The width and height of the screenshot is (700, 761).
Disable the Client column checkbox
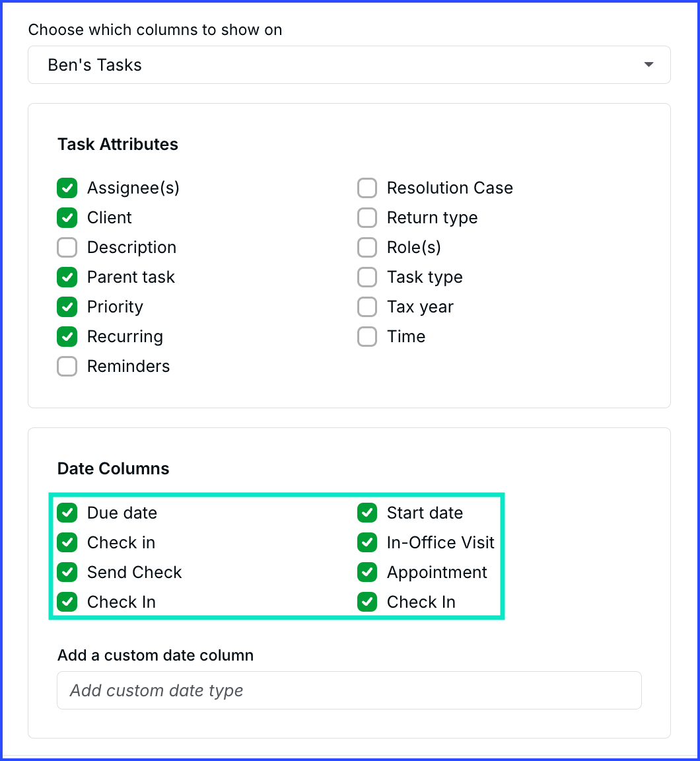pyautogui.click(x=67, y=217)
